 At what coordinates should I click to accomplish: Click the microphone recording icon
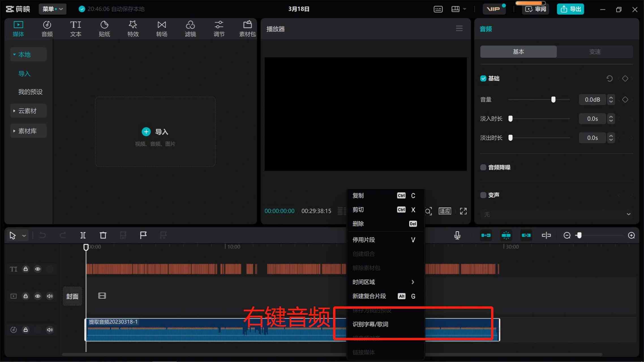(x=457, y=235)
